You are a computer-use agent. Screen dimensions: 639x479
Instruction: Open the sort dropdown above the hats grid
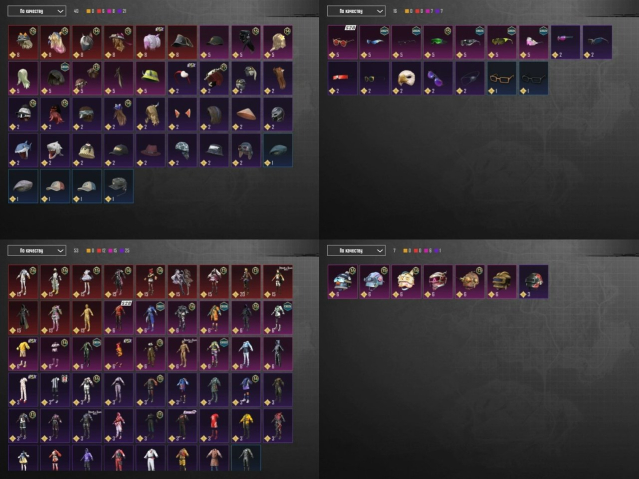(x=37, y=11)
